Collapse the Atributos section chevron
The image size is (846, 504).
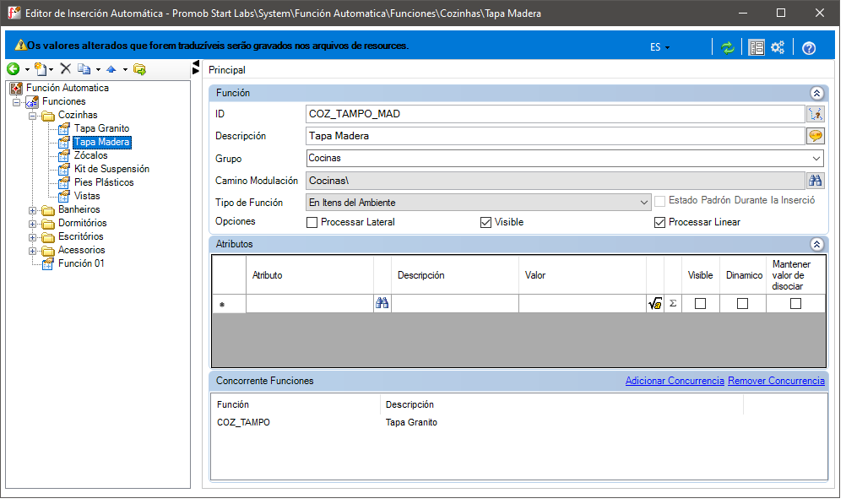click(x=816, y=245)
